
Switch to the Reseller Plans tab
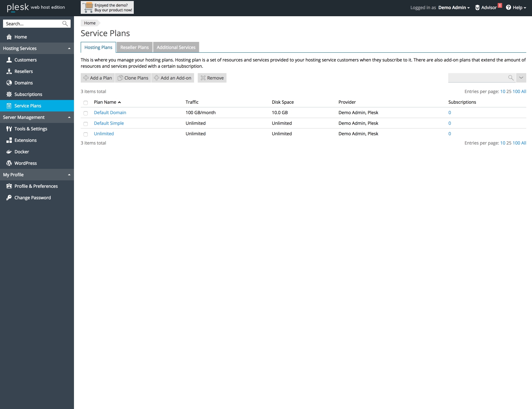tap(134, 47)
